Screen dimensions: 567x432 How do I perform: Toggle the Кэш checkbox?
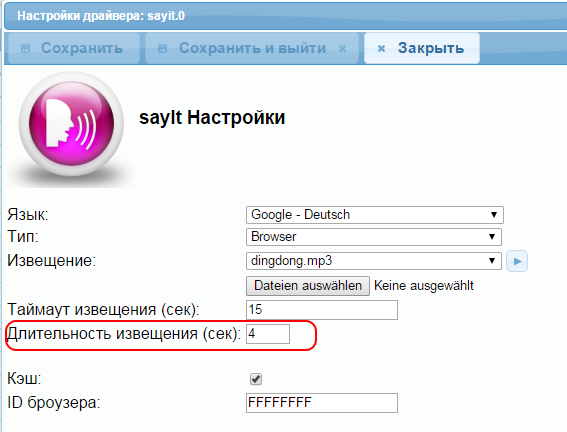(x=256, y=379)
